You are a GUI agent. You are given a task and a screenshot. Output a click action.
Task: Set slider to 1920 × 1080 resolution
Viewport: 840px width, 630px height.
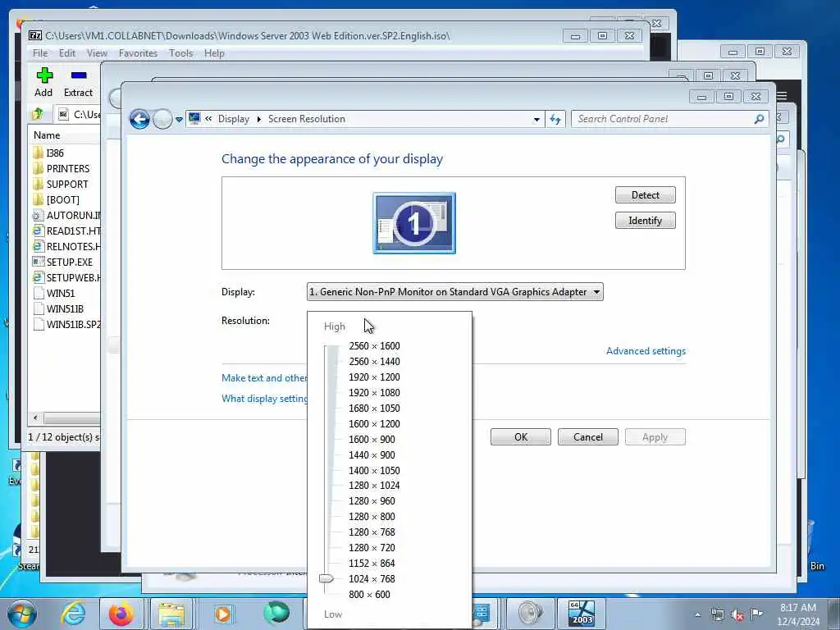pos(374,393)
